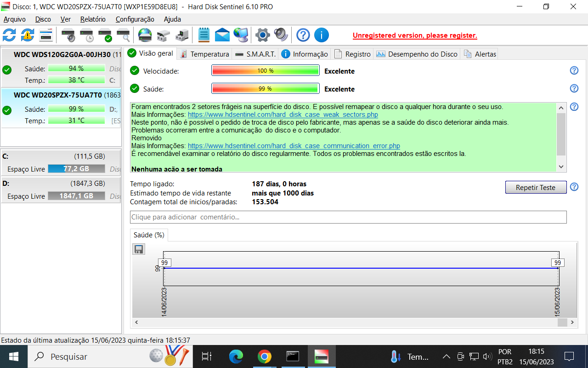Open the Windows Start menu
The width and height of the screenshot is (588, 368).
click(13, 356)
